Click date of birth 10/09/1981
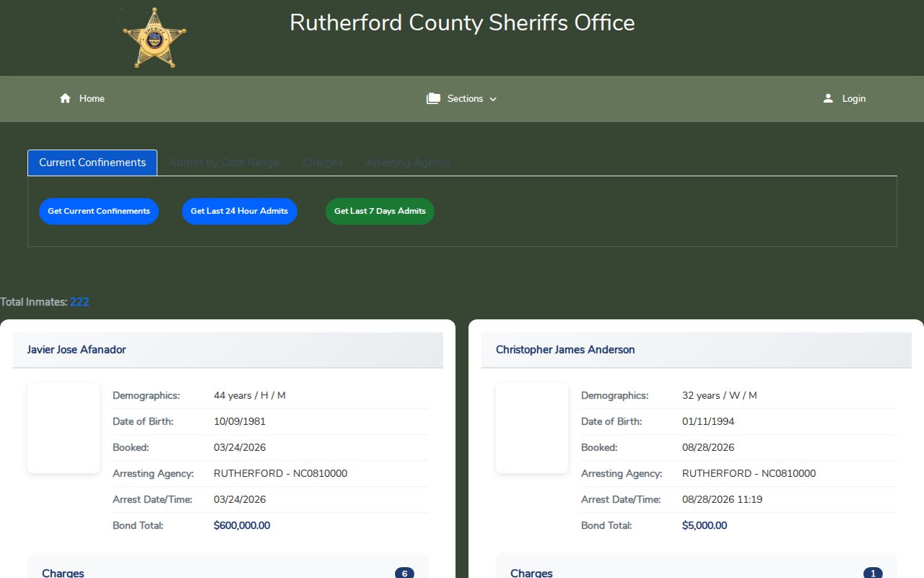 (240, 421)
